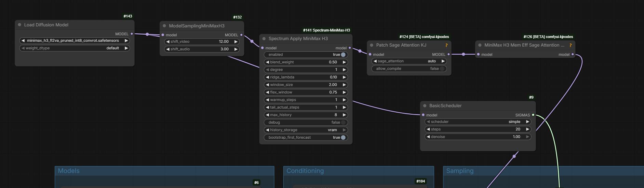Open help icon on MiniMax H3 Mem Eff node
The image size is (644, 188).
coord(571,45)
